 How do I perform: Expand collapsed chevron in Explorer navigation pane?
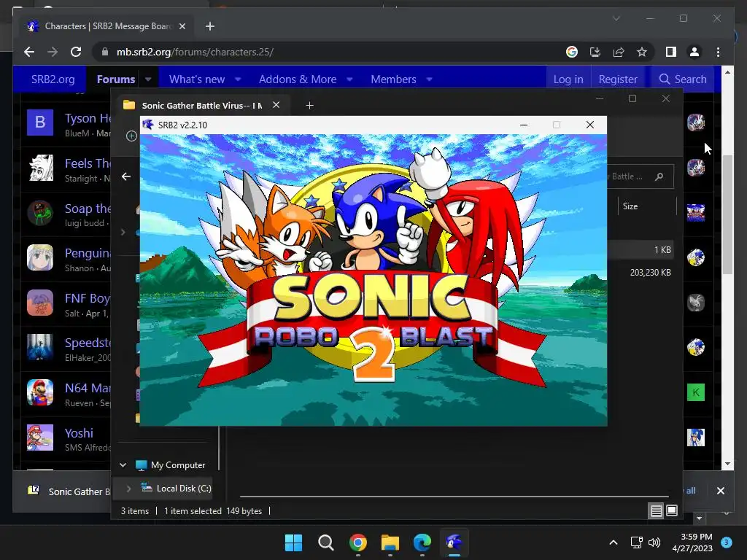pyautogui.click(x=123, y=233)
